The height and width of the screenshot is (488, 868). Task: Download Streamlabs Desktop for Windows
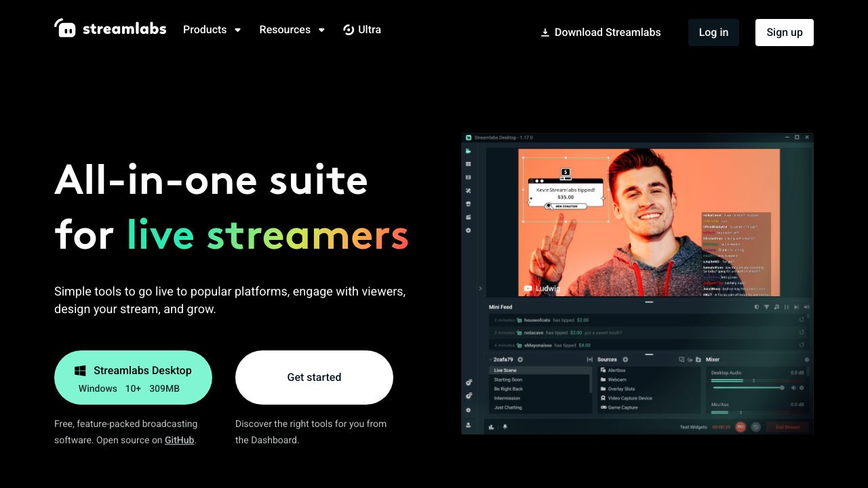click(x=133, y=378)
